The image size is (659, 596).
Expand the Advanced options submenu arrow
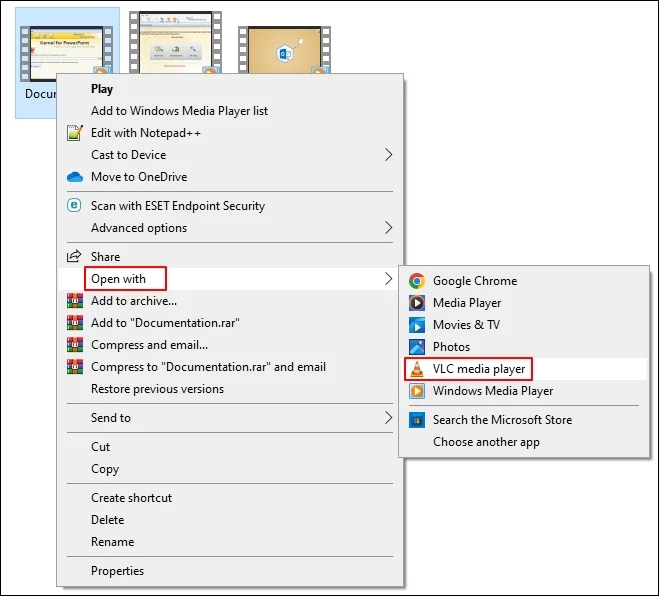point(388,228)
